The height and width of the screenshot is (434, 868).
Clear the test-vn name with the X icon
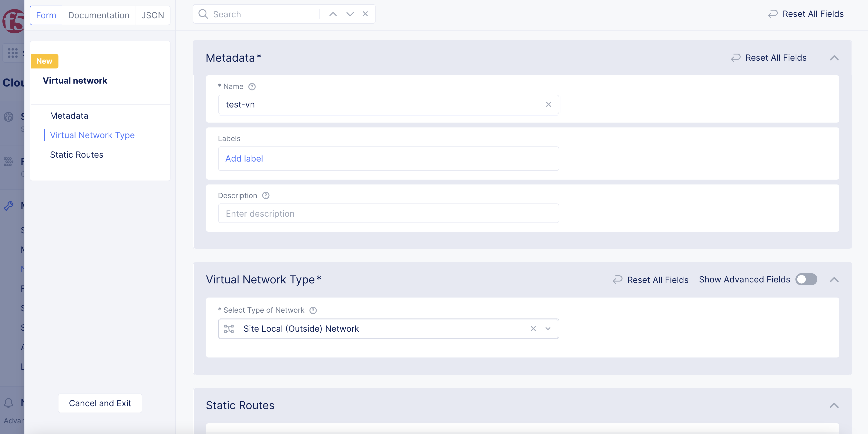tap(548, 105)
